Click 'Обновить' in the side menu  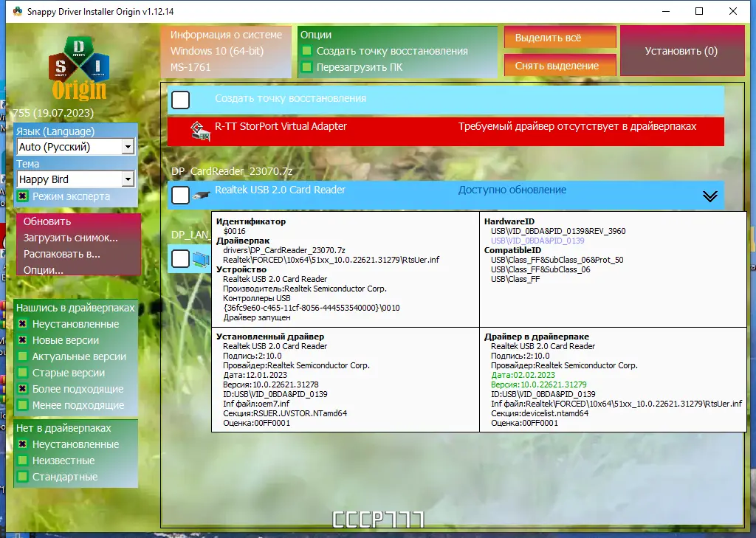pyautogui.click(x=47, y=221)
